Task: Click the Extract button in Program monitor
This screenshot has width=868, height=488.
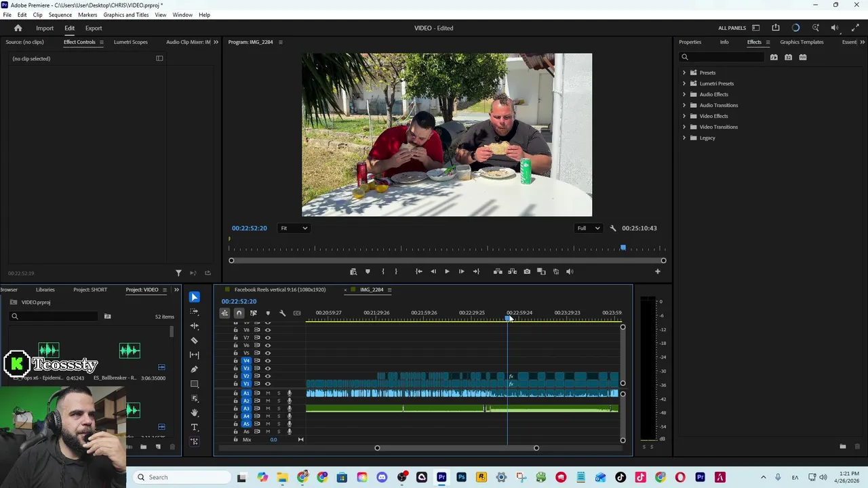Action: [x=512, y=271]
